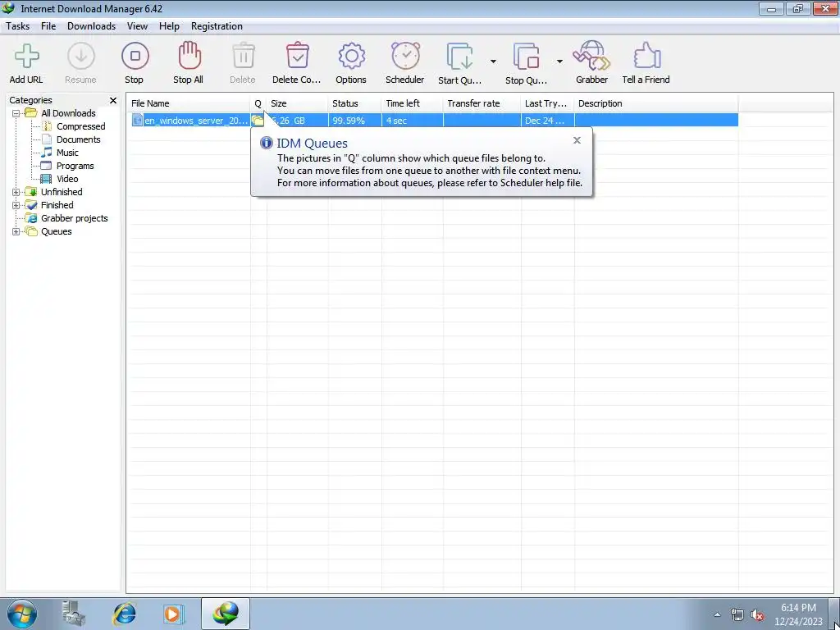Click the network tray icon
840x630 pixels.
tap(737, 615)
